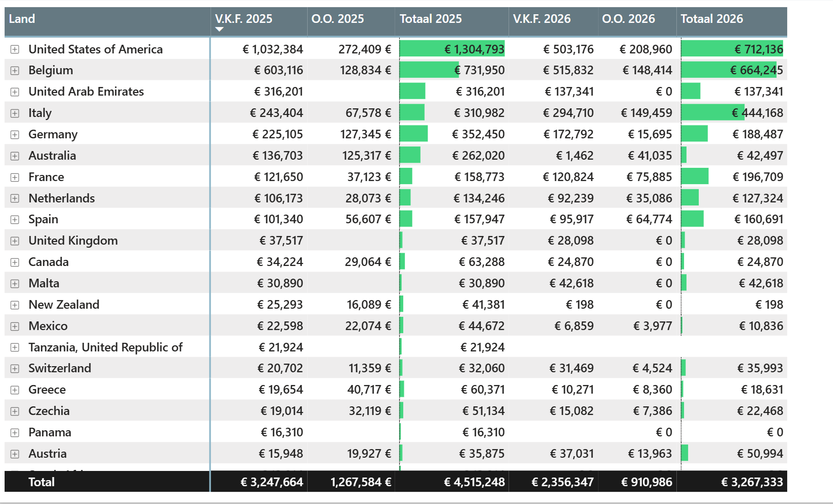
Task: Expand the United Arab Emirates row
Action: pos(15,92)
